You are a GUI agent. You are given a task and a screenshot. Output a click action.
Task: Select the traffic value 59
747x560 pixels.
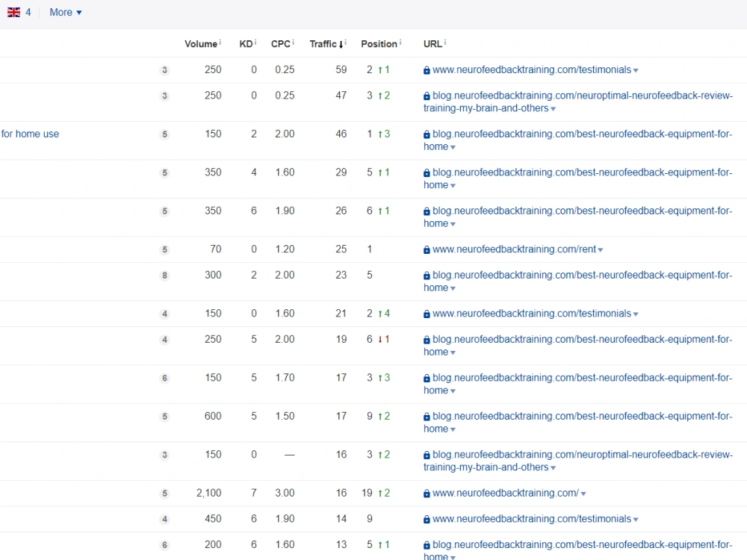pyautogui.click(x=341, y=69)
